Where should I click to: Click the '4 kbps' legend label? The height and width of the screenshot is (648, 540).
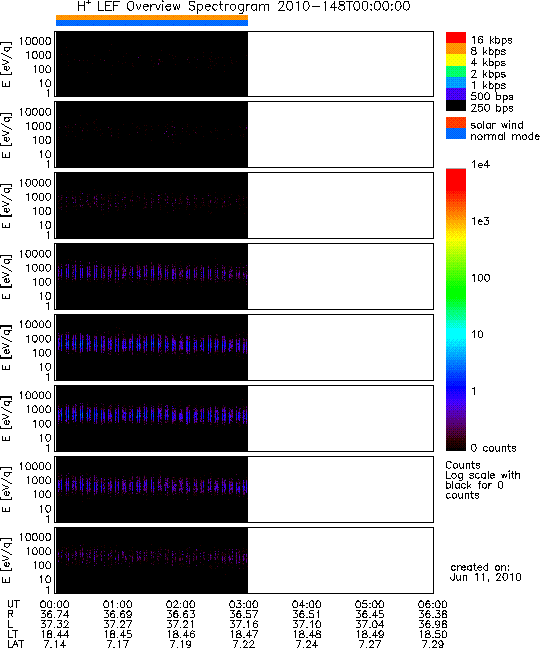[x=488, y=63]
